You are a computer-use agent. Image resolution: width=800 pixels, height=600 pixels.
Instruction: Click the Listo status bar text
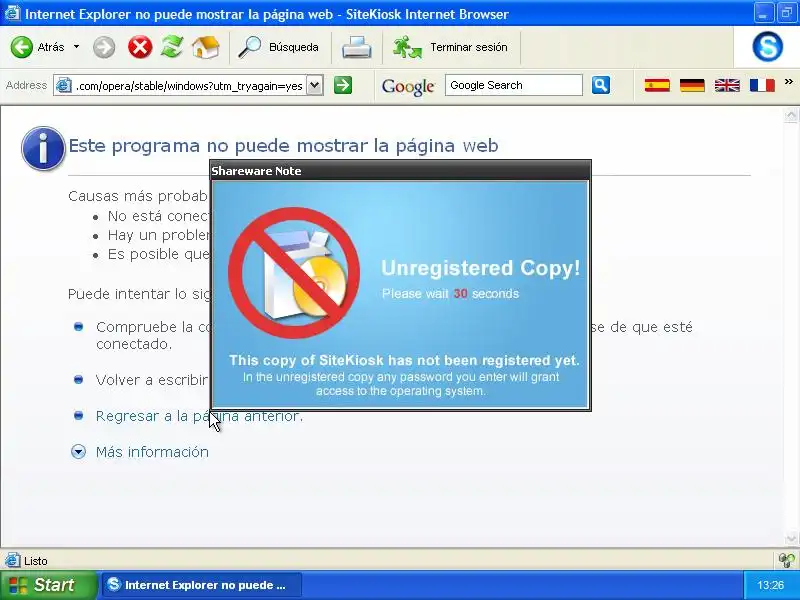click(35, 561)
